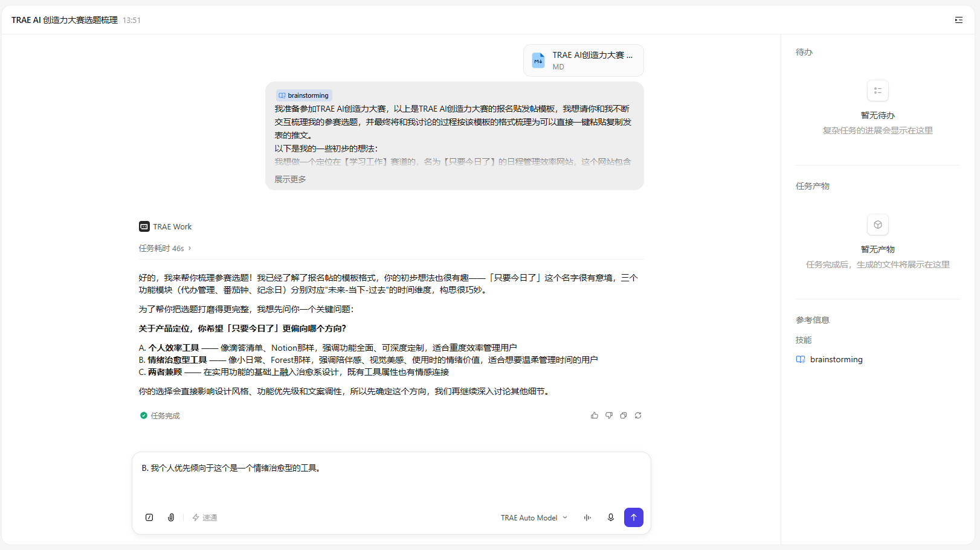Expand message with 展示更多
The image size is (980, 550).
point(290,179)
